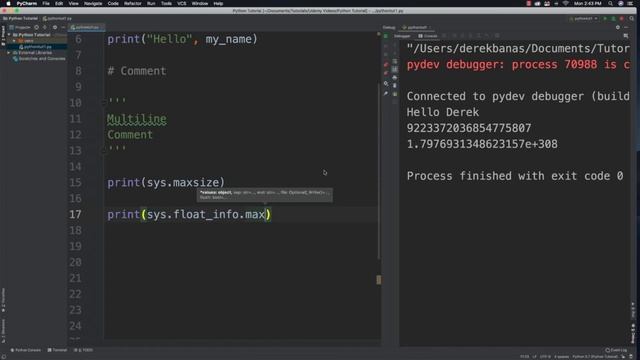Click the locate/scroll-from-source icon in Project panel
Screen dimensions: 640x360
[x=36, y=27]
